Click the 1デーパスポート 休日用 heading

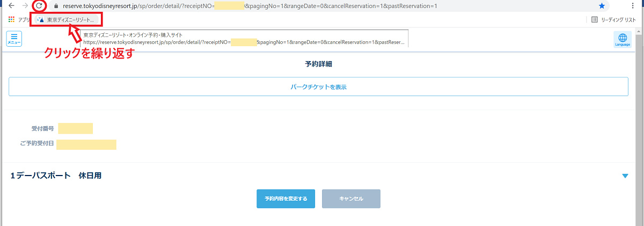[x=56, y=176]
